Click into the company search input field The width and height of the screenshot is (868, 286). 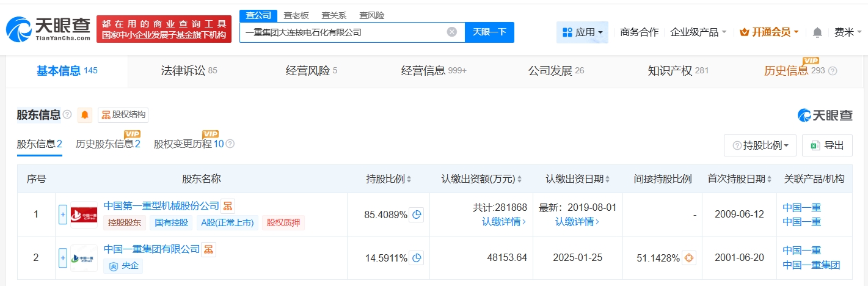(x=342, y=32)
